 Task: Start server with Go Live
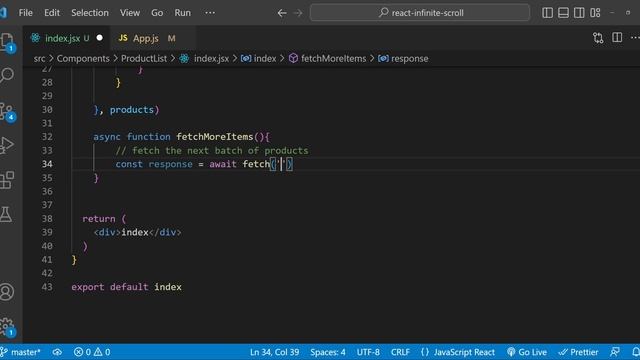tap(527, 352)
